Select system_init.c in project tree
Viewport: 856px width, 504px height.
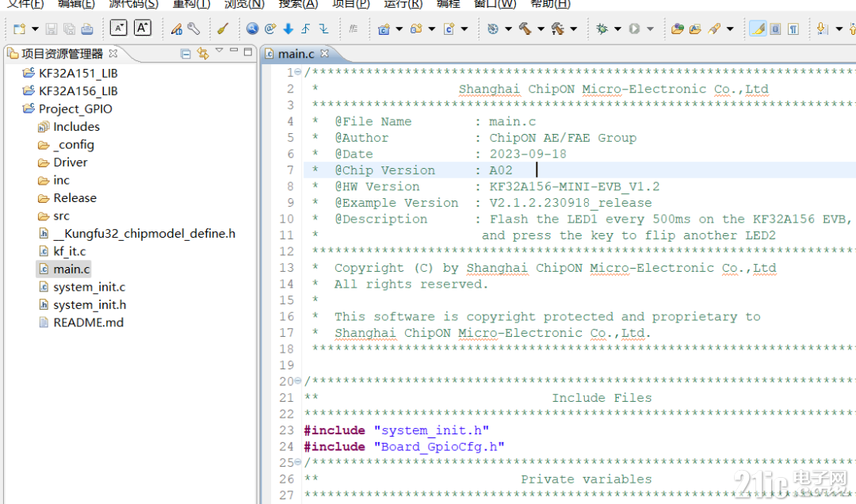point(89,287)
